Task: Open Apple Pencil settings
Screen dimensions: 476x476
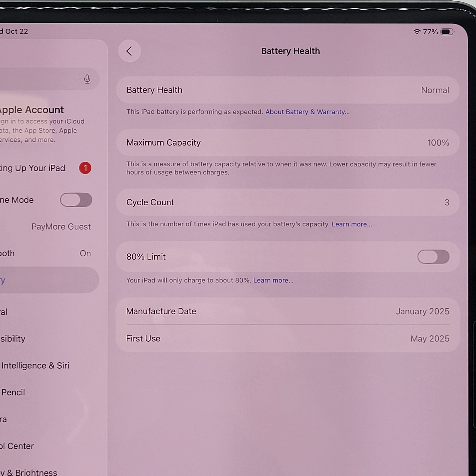Action: click(13, 392)
